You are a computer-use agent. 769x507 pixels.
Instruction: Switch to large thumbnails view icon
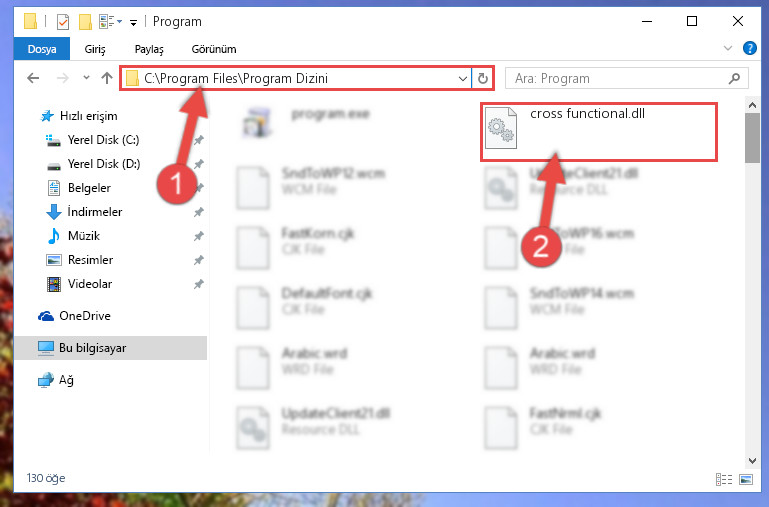(x=746, y=479)
